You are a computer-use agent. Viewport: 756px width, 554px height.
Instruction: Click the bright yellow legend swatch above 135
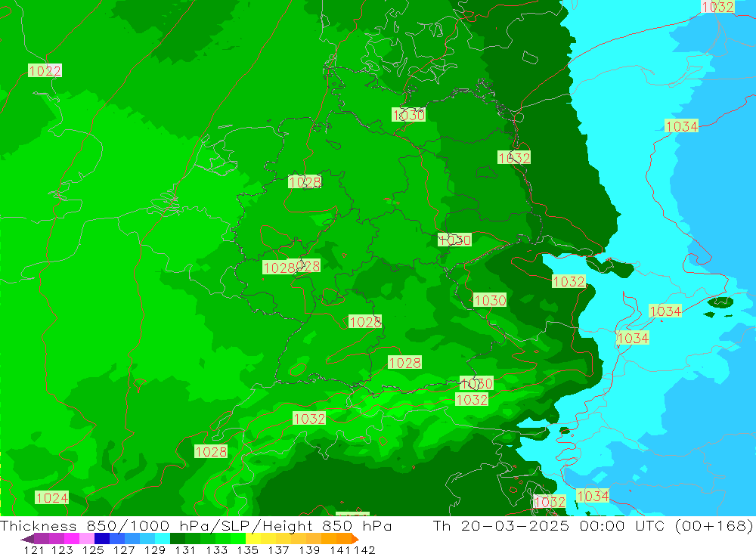coord(253,539)
